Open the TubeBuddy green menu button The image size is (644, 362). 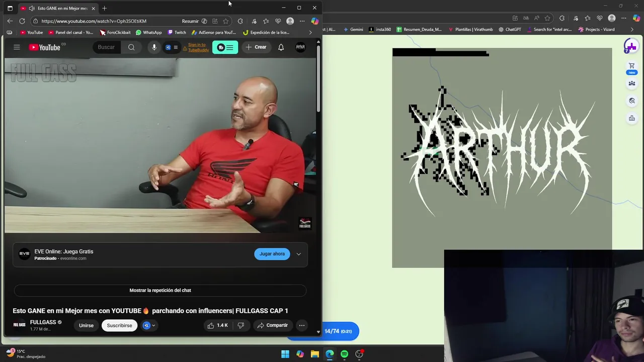[225, 47]
